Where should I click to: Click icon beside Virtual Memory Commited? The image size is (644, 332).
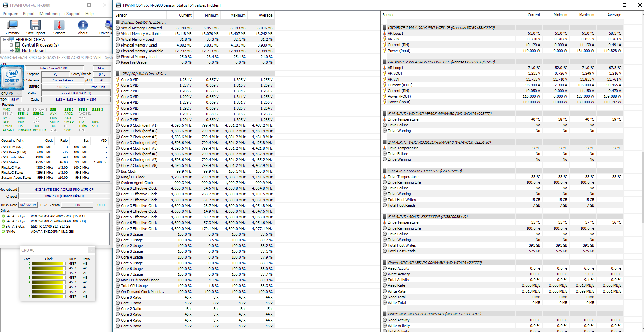tap(118, 28)
